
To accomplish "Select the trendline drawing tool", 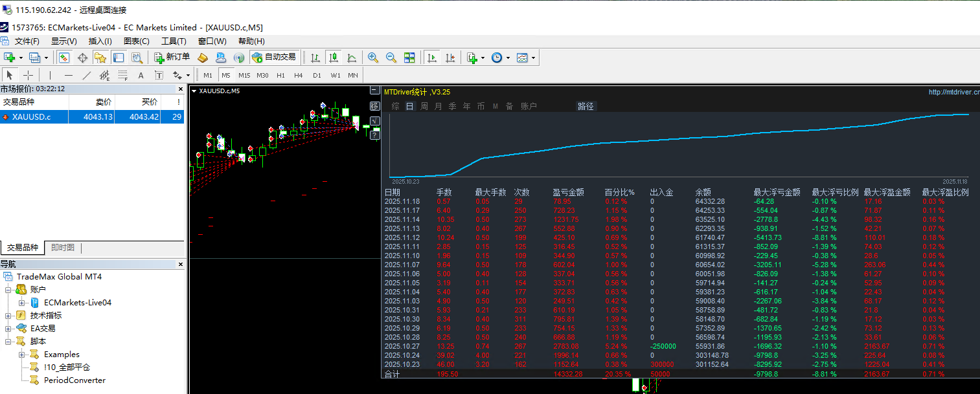I will (x=86, y=75).
